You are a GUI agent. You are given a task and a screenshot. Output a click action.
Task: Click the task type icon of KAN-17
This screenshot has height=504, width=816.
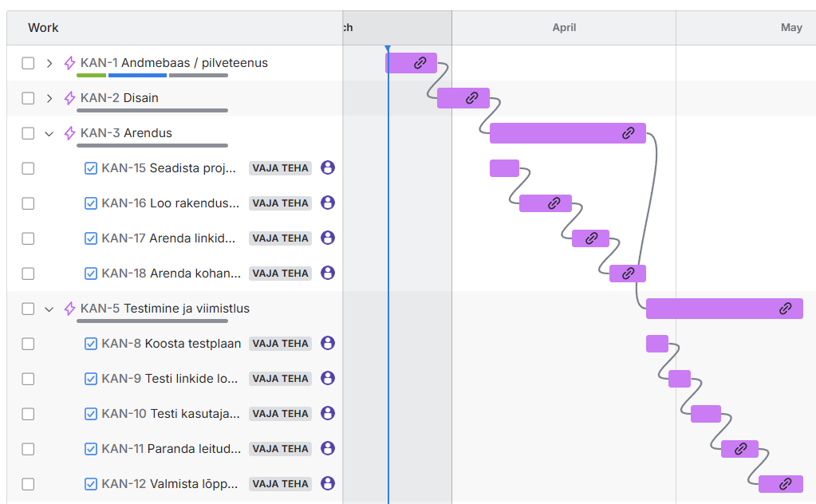[x=91, y=238]
